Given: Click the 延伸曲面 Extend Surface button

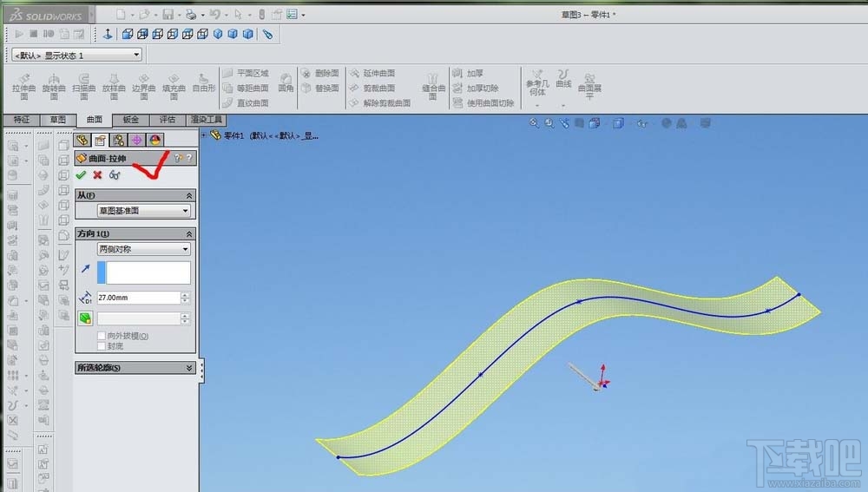Looking at the screenshot, I should point(372,73).
